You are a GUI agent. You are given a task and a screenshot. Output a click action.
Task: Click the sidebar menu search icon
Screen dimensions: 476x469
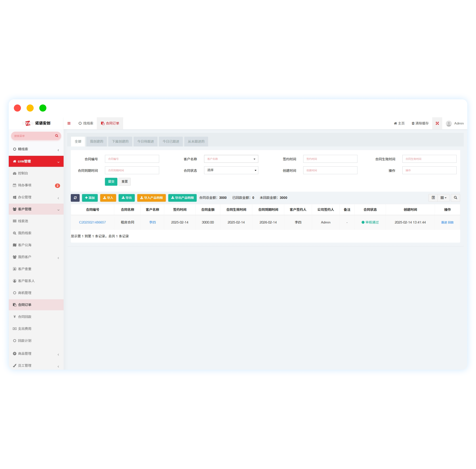[x=57, y=136]
